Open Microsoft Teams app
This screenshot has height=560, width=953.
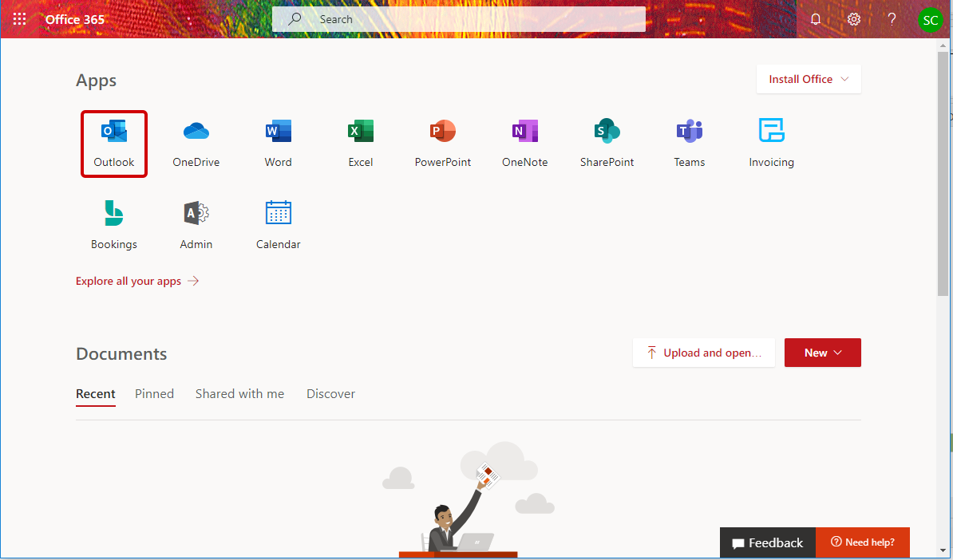[x=689, y=143]
